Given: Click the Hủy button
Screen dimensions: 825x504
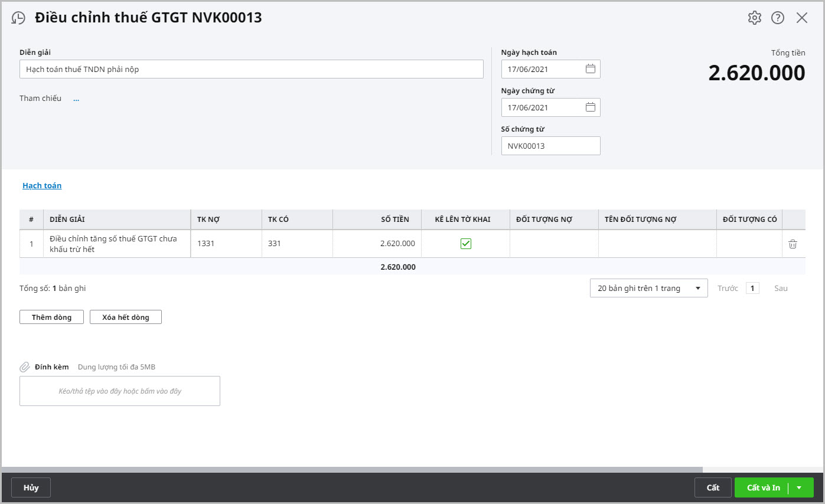Looking at the screenshot, I should pyautogui.click(x=31, y=487).
